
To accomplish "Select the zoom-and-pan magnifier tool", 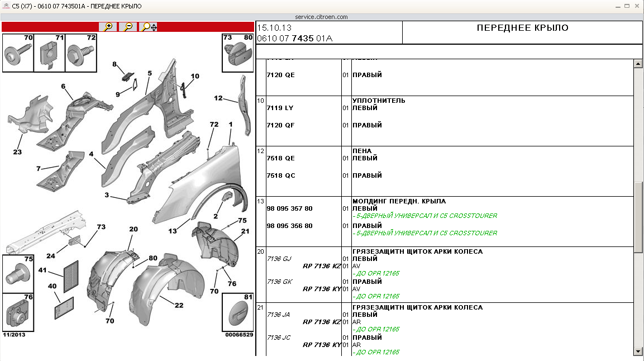I will pyautogui.click(x=149, y=27).
